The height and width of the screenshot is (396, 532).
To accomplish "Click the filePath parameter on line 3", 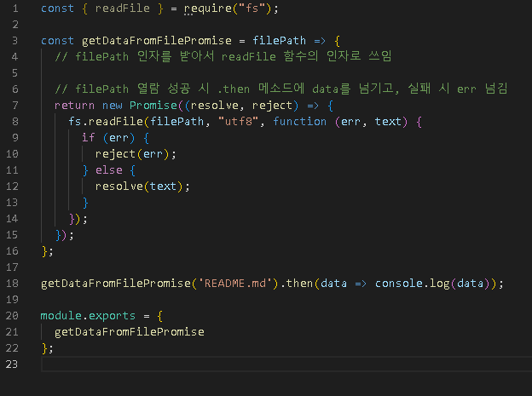I will coord(280,41).
